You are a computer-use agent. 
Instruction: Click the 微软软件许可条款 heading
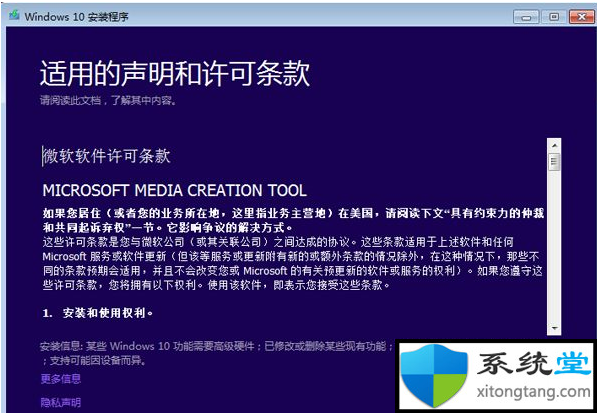[x=106, y=156]
